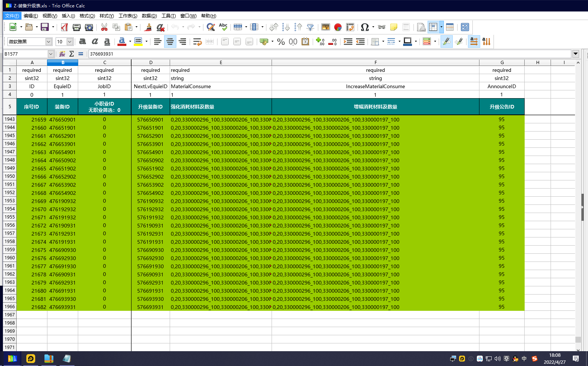Click the Open file folder icon
Screen dimensions: 588x366
(x=29, y=27)
